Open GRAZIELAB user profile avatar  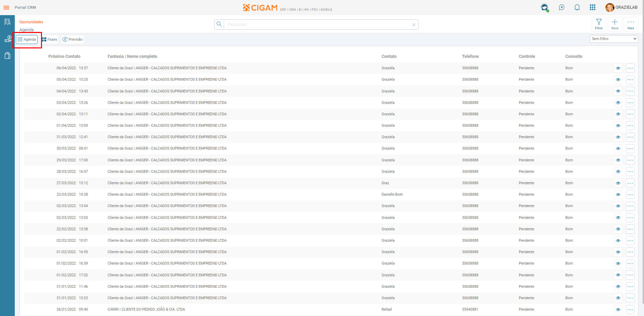click(x=610, y=7)
